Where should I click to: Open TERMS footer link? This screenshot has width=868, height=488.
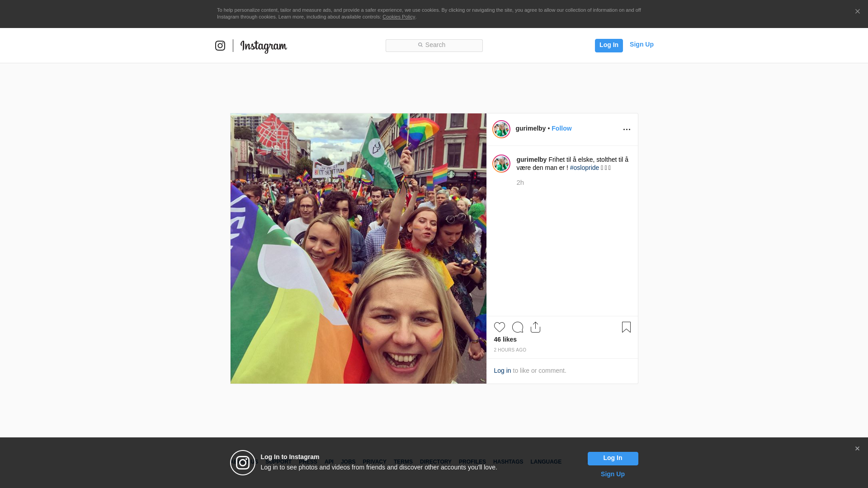pyautogui.click(x=403, y=462)
